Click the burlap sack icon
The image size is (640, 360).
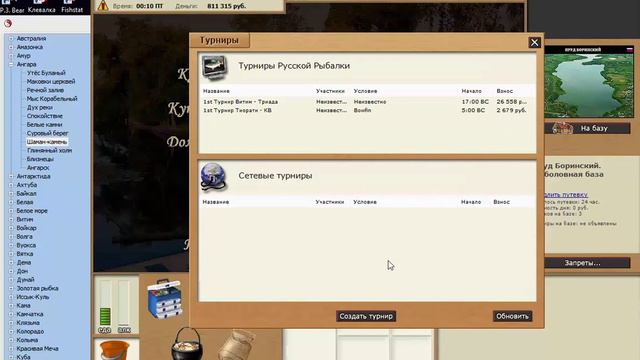point(237,345)
